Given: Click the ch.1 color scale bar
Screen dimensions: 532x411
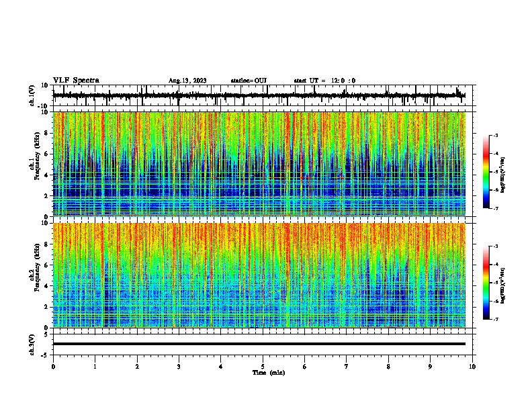Looking at the screenshot, I should tap(486, 172).
